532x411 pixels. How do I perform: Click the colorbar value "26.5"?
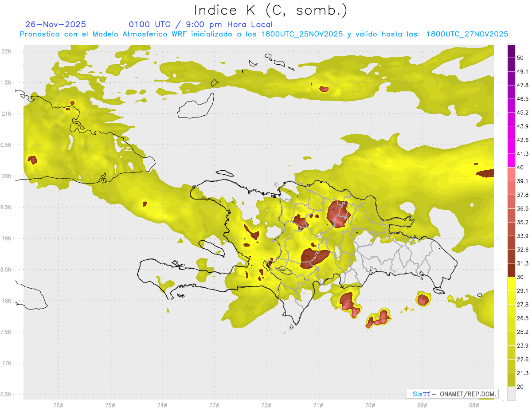(x=523, y=318)
